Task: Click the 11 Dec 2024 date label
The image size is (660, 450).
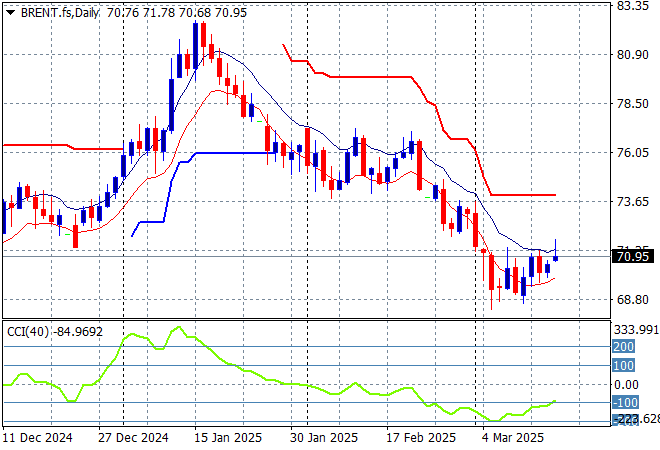Action: tap(37, 438)
